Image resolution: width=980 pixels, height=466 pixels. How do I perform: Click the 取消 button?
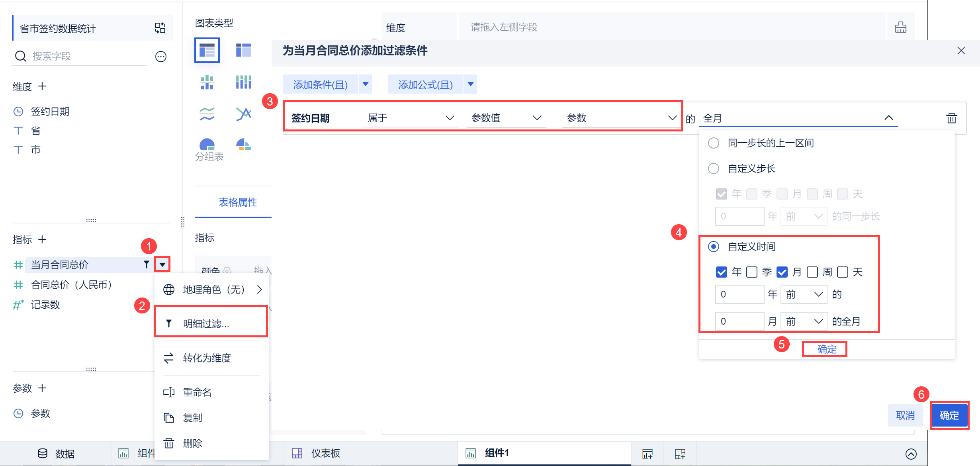(x=905, y=415)
